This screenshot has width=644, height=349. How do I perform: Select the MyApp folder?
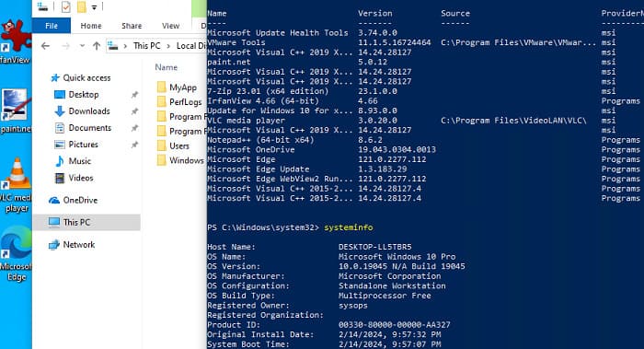(x=183, y=87)
